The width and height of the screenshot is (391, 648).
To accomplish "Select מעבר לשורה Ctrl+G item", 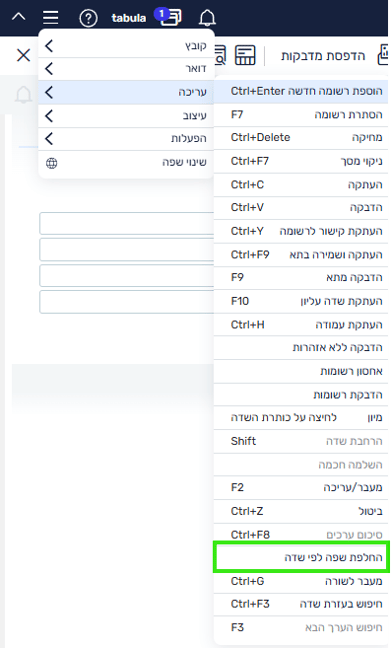I will pos(301,581).
